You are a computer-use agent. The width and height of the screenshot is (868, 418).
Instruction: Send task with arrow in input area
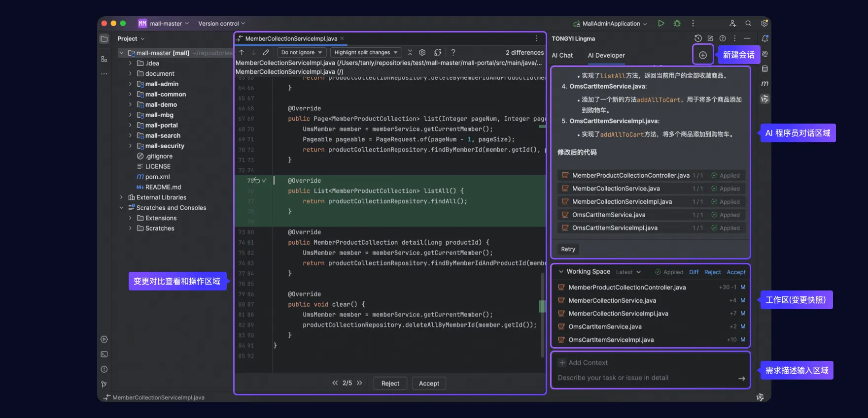pos(741,378)
